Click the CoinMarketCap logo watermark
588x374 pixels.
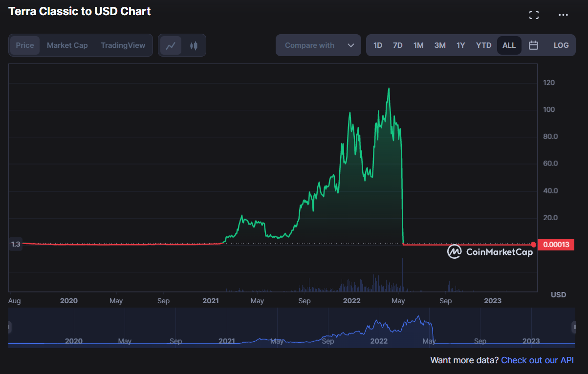pyautogui.click(x=490, y=252)
